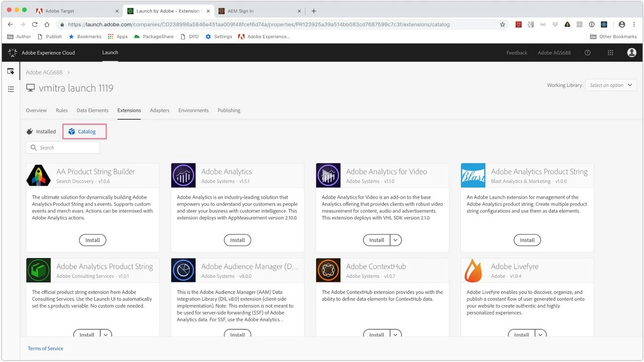The image size is (644, 362).
Task: Click the breadcrumb chevron after Adobe AGS688
Action: 69,72
